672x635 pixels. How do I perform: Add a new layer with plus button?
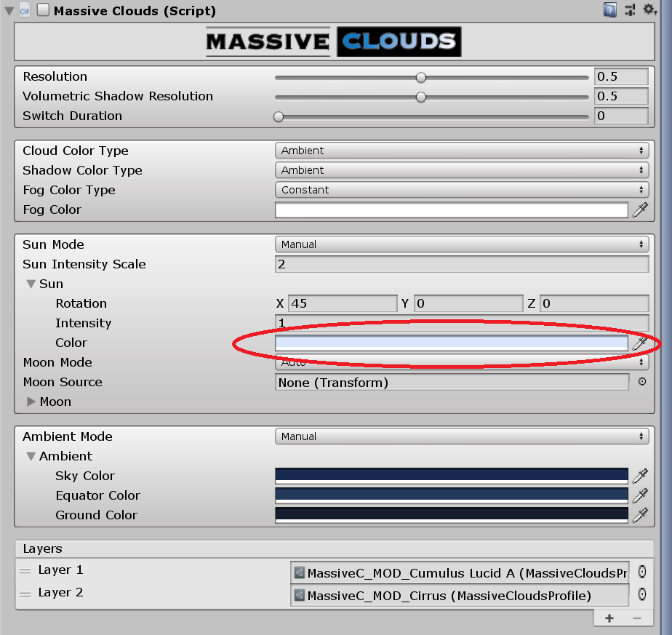609,618
